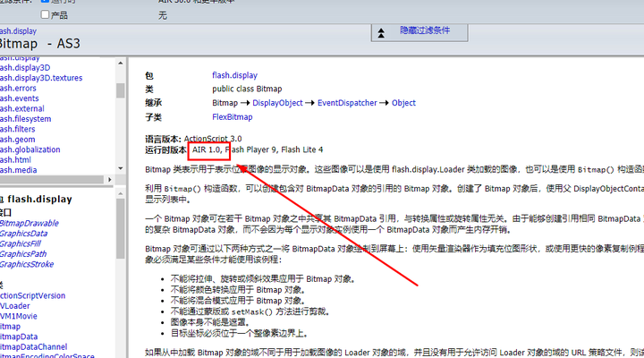644x358 pixels.
Task: Open flash.geom package
Action: pos(18,140)
